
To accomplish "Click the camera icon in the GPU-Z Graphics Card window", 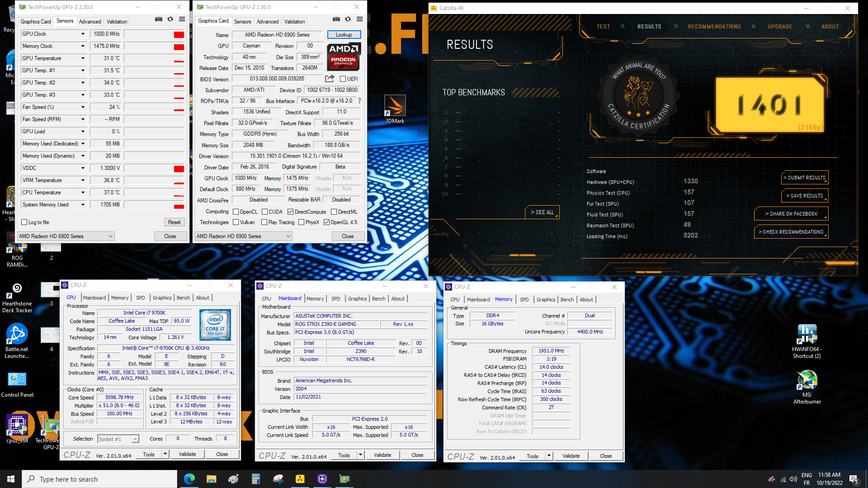I will pyautogui.click(x=336, y=19).
